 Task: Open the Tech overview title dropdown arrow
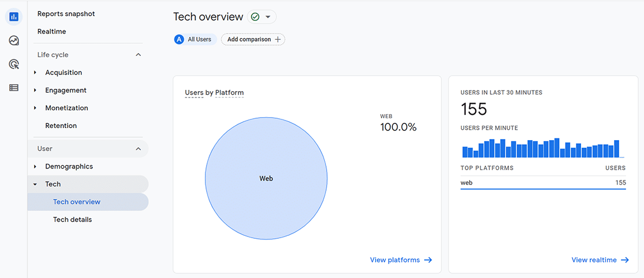(x=268, y=17)
